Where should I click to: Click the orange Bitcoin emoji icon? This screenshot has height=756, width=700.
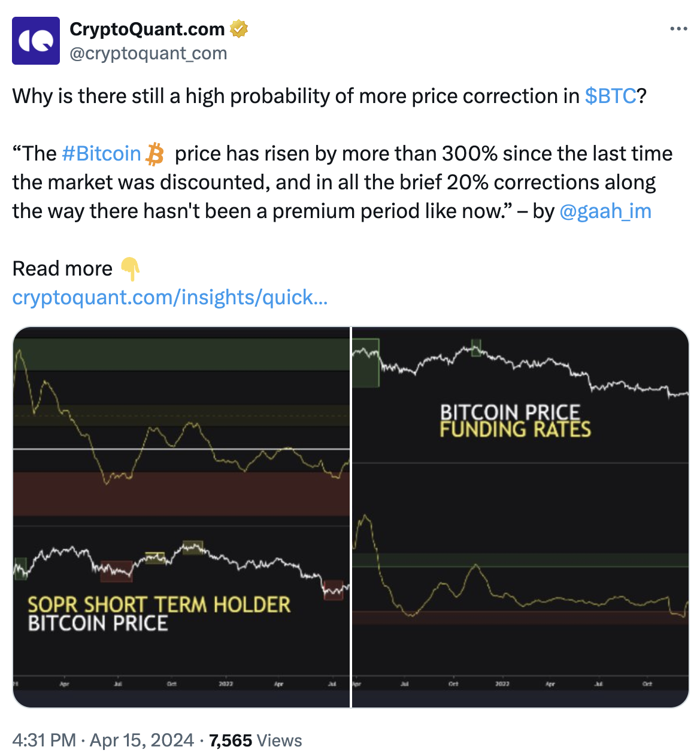[x=156, y=154]
